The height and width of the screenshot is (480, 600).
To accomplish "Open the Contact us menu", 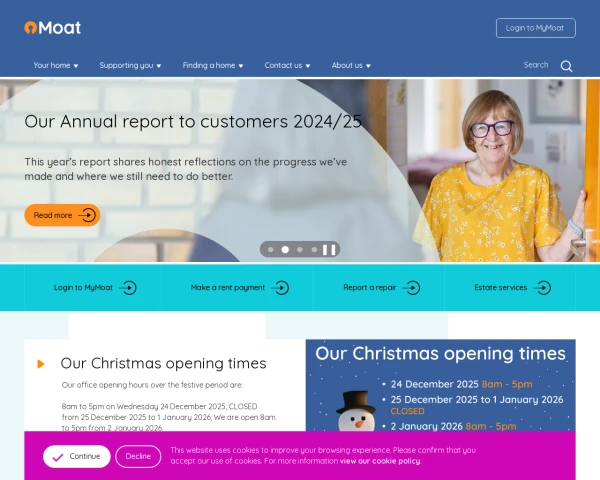I will 287,65.
